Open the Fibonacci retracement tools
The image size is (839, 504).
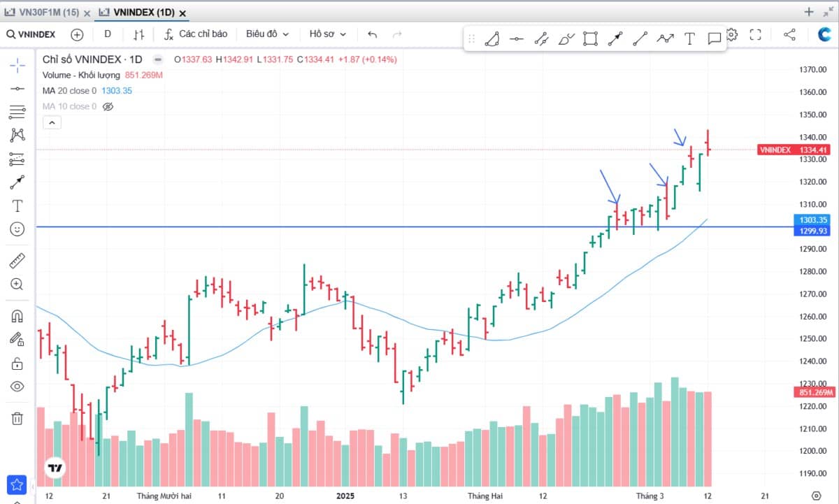(x=17, y=112)
